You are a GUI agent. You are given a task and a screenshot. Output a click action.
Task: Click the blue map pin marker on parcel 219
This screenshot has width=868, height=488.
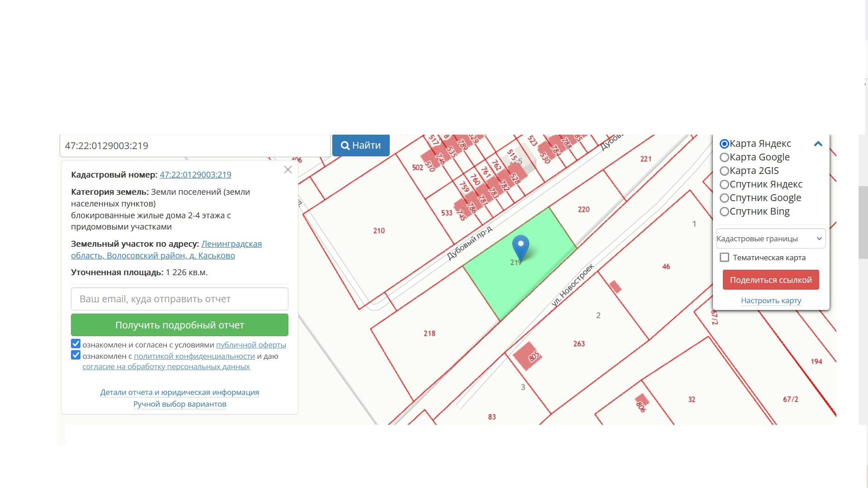[520, 246]
